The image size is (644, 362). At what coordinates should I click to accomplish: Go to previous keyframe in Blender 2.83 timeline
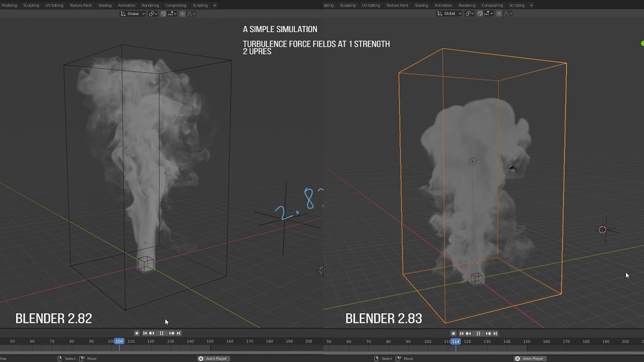(x=468, y=333)
